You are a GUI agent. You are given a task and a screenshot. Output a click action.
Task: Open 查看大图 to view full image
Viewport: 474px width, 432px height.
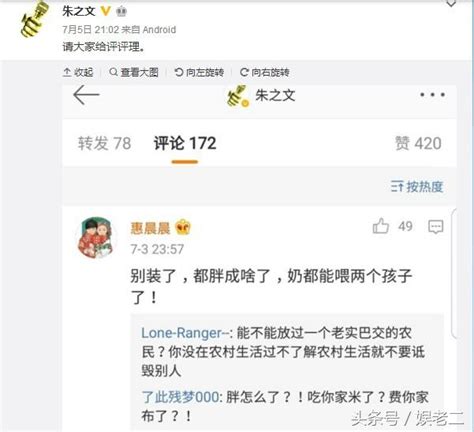(134, 72)
